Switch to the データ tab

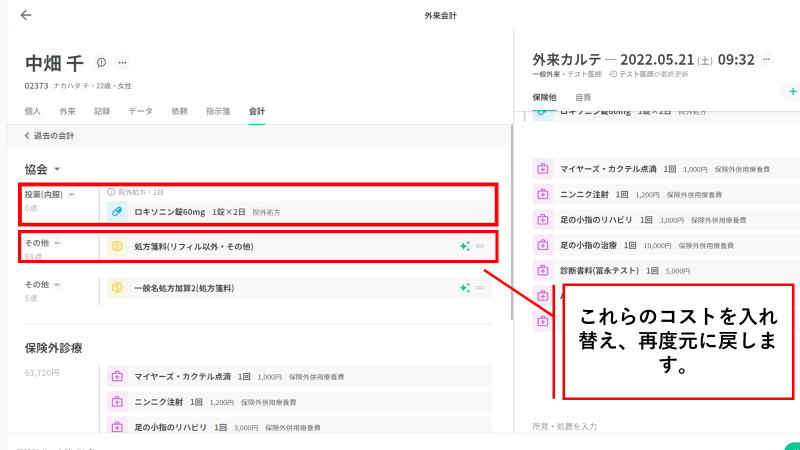pos(140,111)
